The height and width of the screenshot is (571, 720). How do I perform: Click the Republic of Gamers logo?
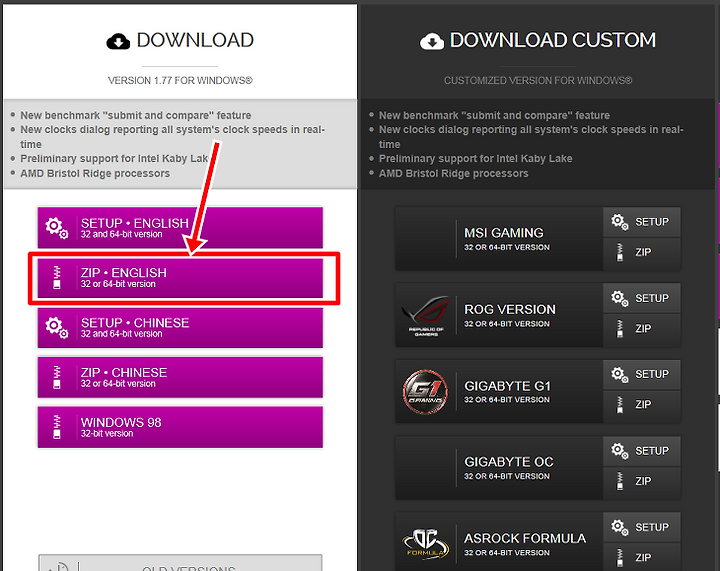(426, 316)
